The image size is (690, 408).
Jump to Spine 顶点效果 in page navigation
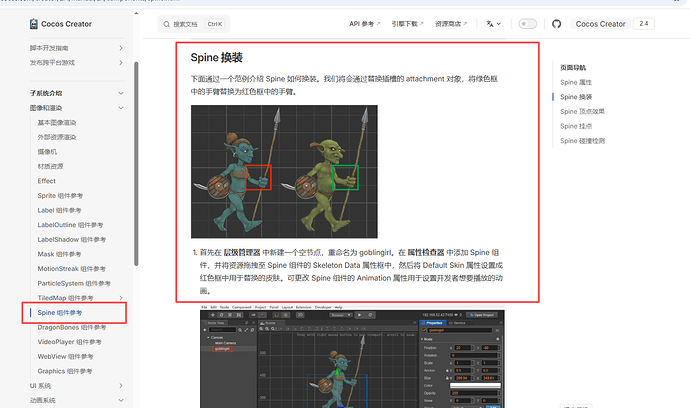click(582, 111)
